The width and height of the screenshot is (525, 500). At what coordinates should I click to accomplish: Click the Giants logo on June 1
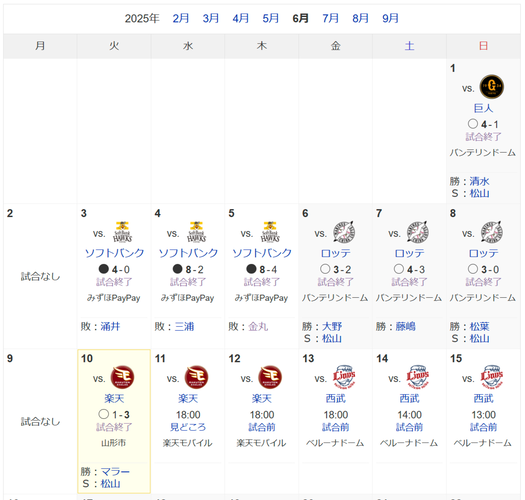(x=492, y=87)
